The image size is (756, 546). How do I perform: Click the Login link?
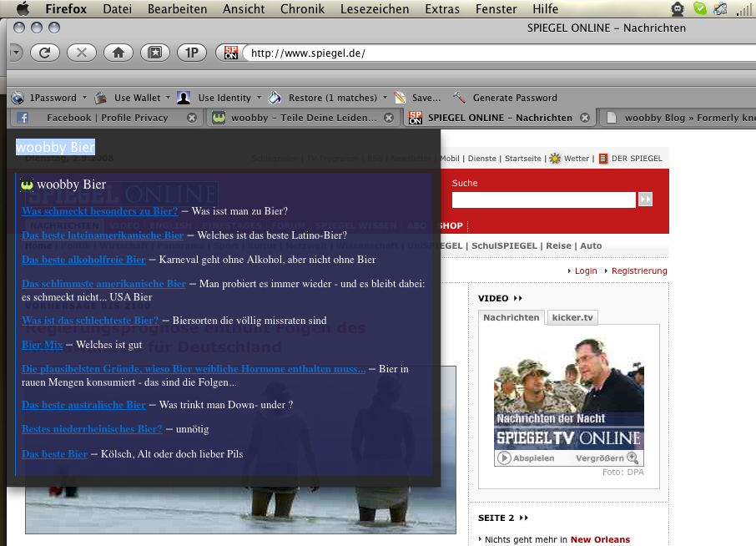[586, 270]
